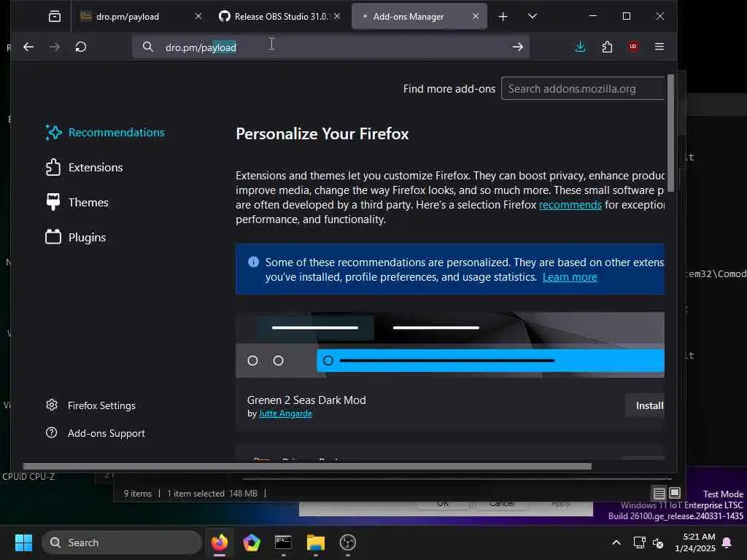
Task: Open Firefox Settings from sidebar
Action: coord(90,405)
